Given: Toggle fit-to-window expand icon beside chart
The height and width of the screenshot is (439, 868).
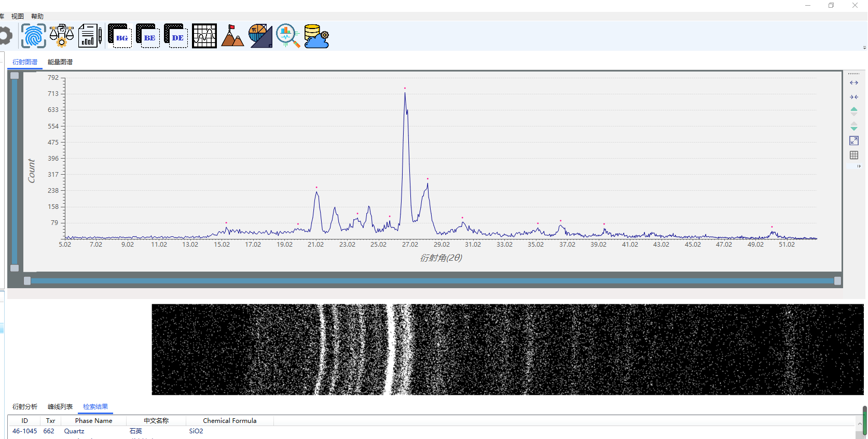Looking at the screenshot, I should coord(854,140).
